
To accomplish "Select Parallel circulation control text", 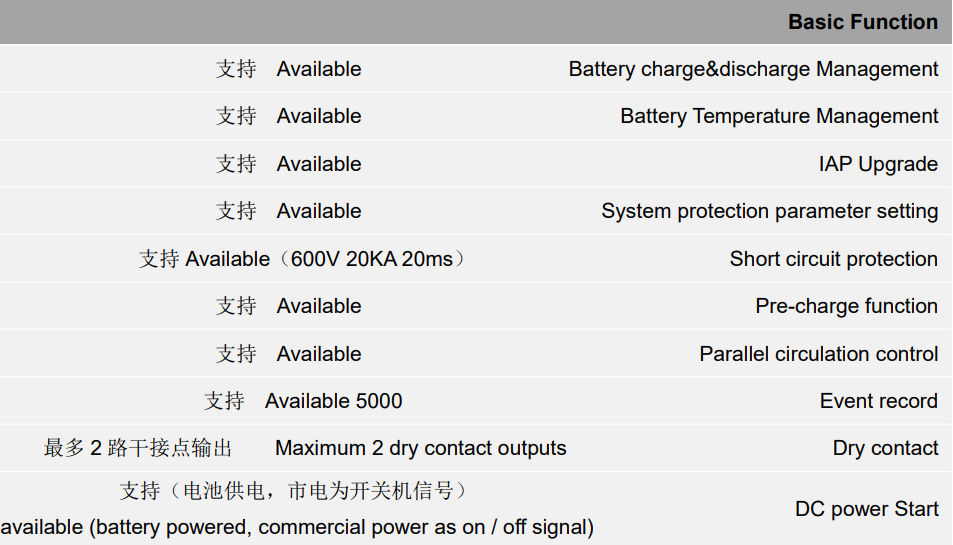I will [x=819, y=354].
